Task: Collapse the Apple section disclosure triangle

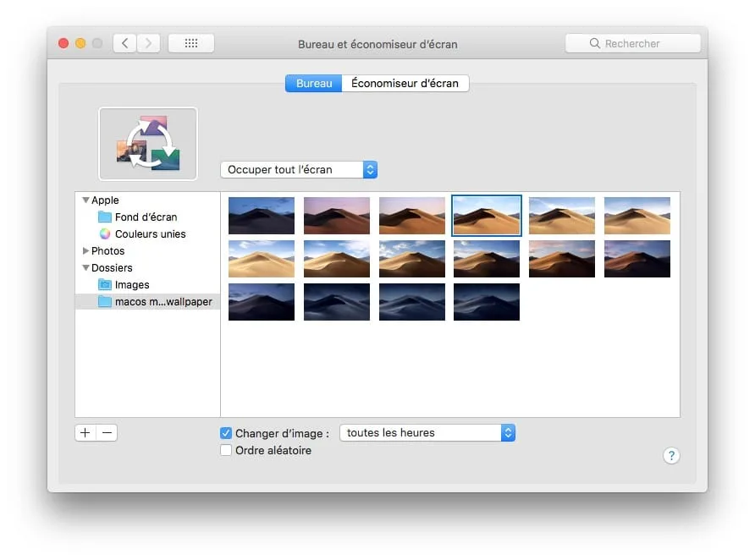Action: pos(85,200)
